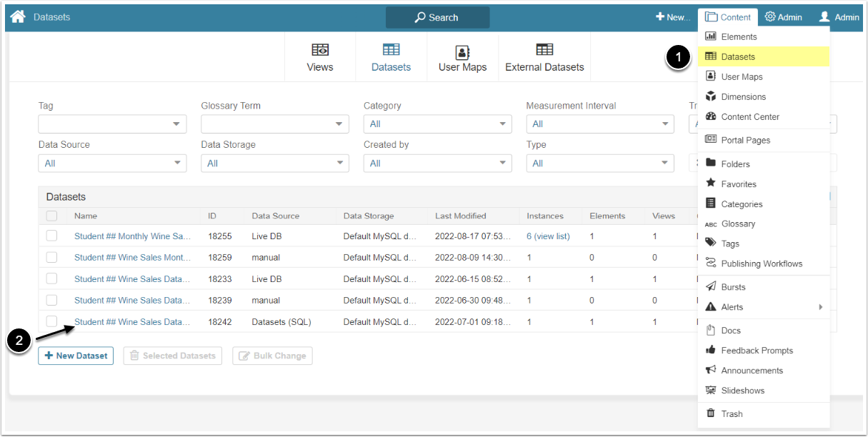Image resolution: width=868 pixels, height=437 pixels.
Task: Check the box for dataset ID 18255
Action: click(51, 236)
